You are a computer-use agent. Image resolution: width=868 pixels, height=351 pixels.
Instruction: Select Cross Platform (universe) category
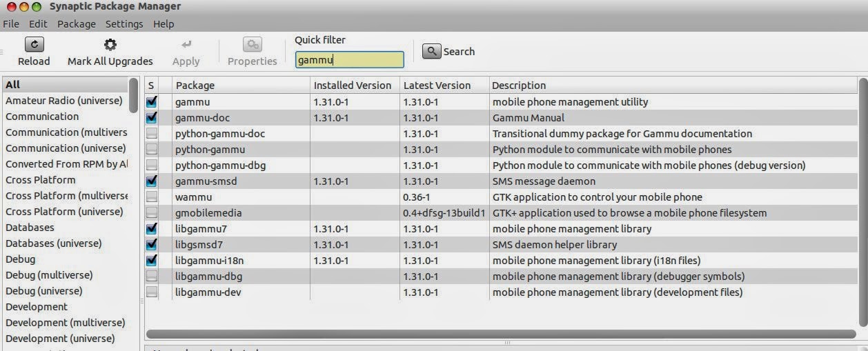pos(65,212)
